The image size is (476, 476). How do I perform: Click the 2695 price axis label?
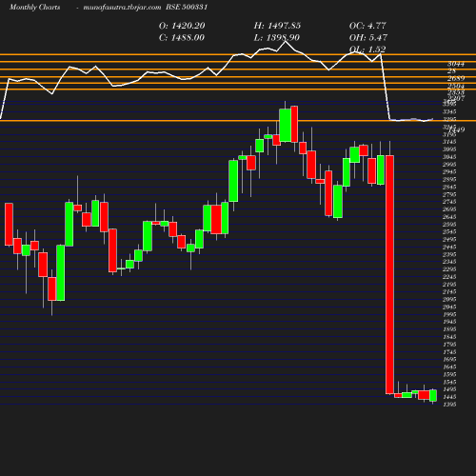449,209
